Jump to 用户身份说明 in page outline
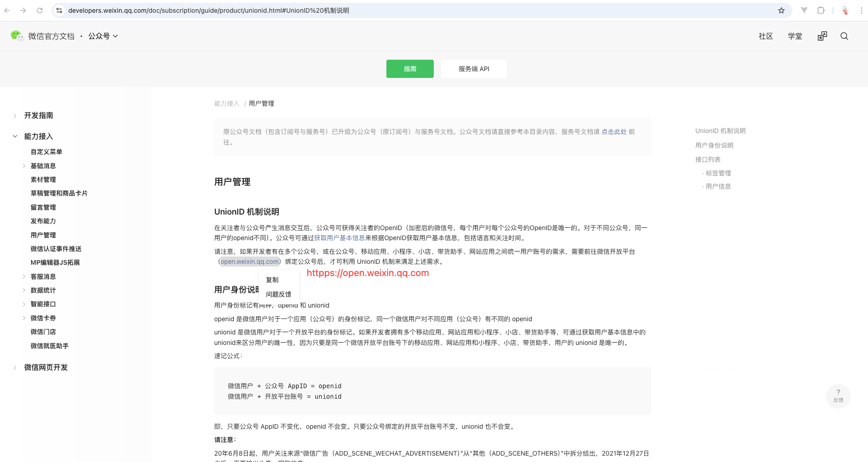This screenshot has height=462, width=868. (x=714, y=145)
